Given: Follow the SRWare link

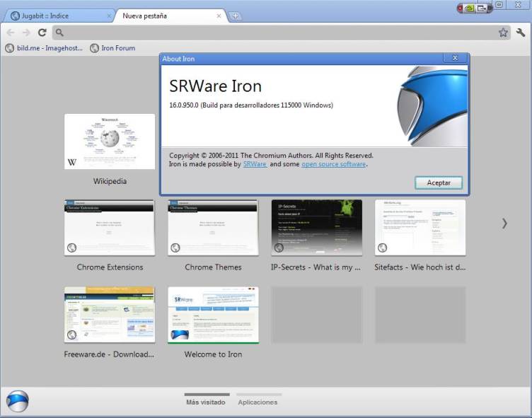Looking at the screenshot, I should click(255, 164).
